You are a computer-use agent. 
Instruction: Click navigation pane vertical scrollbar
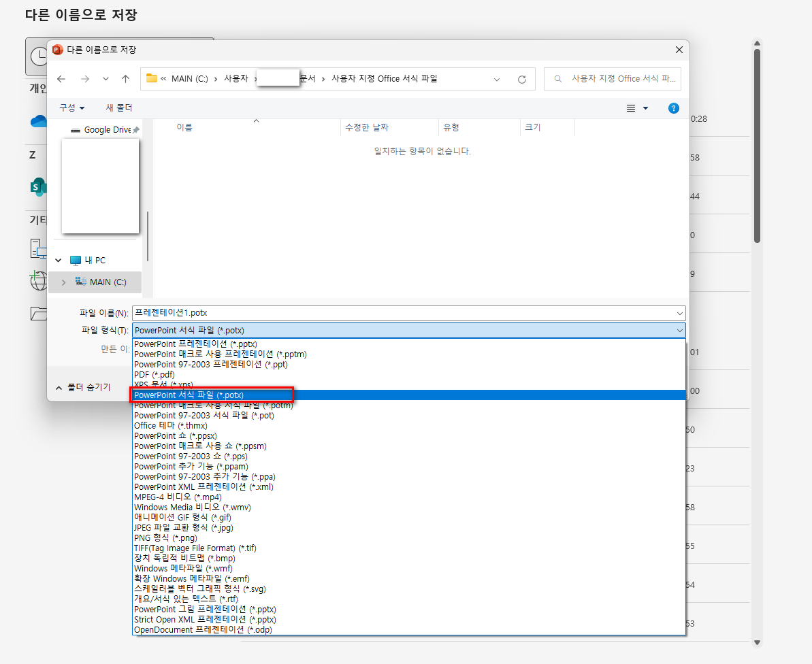coord(148,236)
